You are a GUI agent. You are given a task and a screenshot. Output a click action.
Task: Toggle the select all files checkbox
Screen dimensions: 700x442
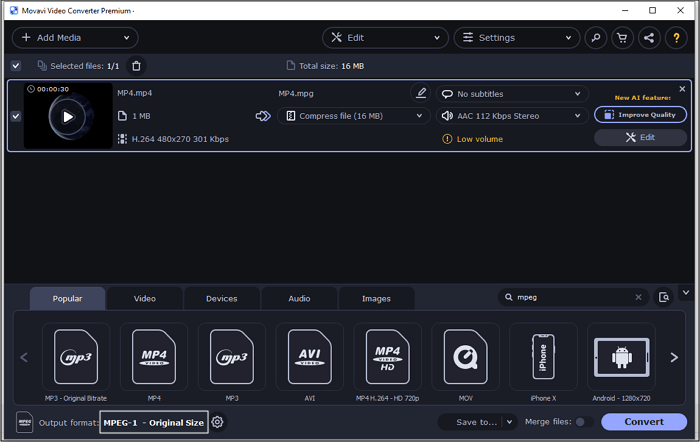tap(15, 66)
